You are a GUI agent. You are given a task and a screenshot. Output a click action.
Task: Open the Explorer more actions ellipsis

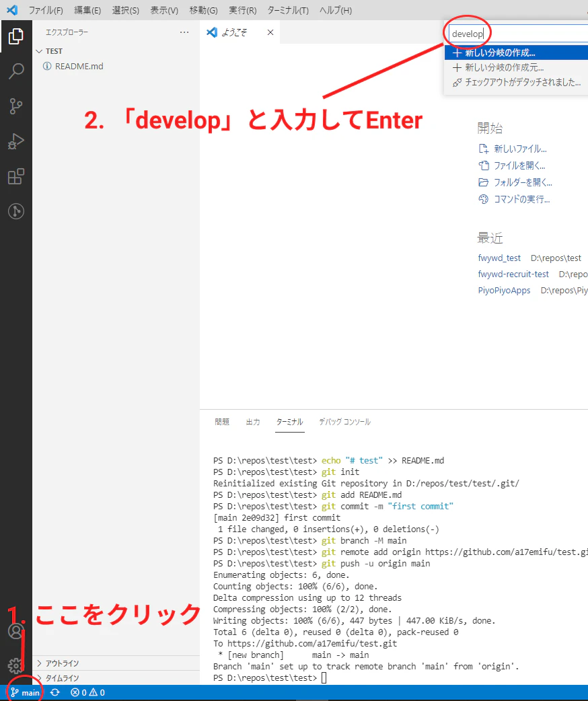(184, 32)
